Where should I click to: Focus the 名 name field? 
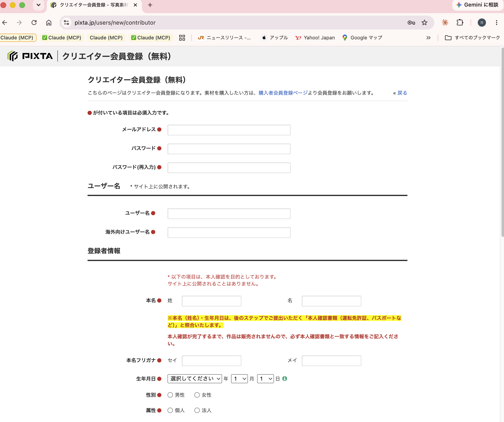(331, 301)
